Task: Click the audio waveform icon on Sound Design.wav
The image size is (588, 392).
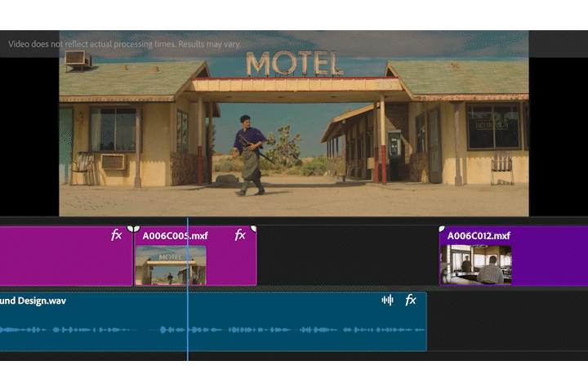Action: point(387,300)
